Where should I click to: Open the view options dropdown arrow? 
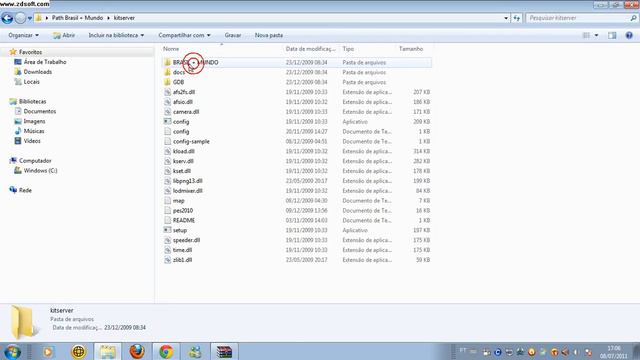(x=596, y=36)
